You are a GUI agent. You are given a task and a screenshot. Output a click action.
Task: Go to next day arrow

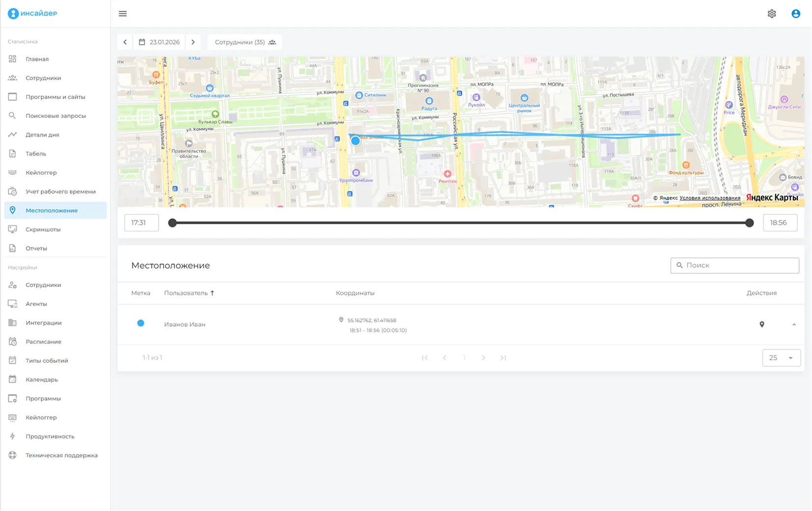(x=193, y=42)
